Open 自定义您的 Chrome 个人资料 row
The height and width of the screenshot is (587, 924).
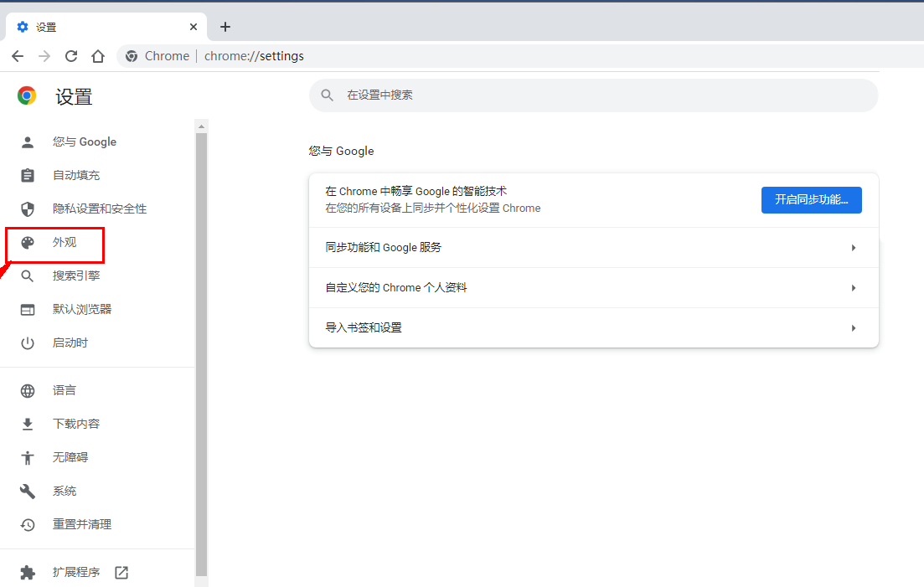tap(593, 288)
